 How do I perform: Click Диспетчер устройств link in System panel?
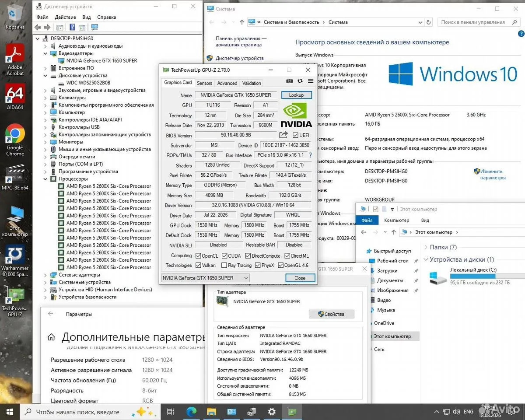pyautogui.click(x=239, y=58)
